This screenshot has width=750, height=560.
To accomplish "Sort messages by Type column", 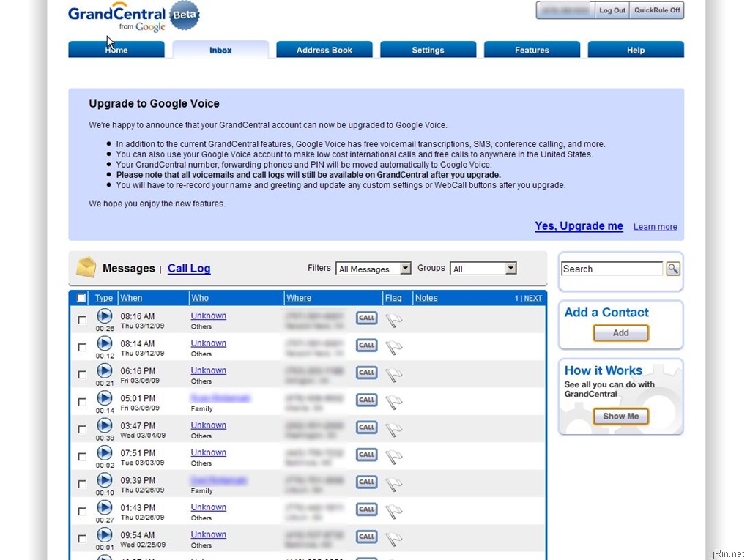I will click(x=104, y=298).
